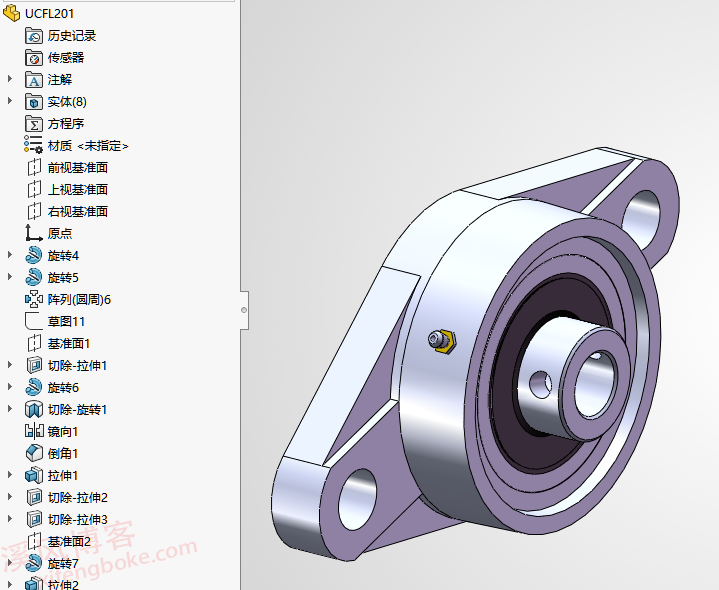
Task: Expand the 旋转5 feature
Action: click(x=10, y=277)
